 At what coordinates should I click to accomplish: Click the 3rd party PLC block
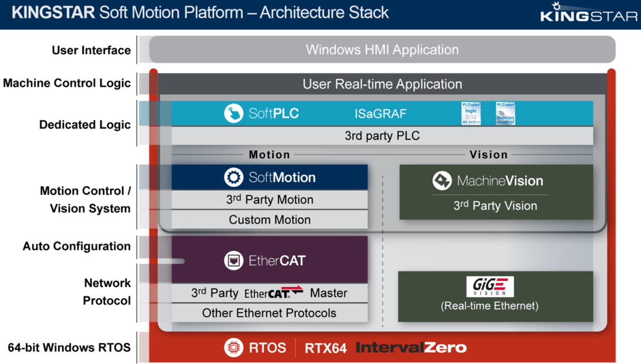(382, 136)
